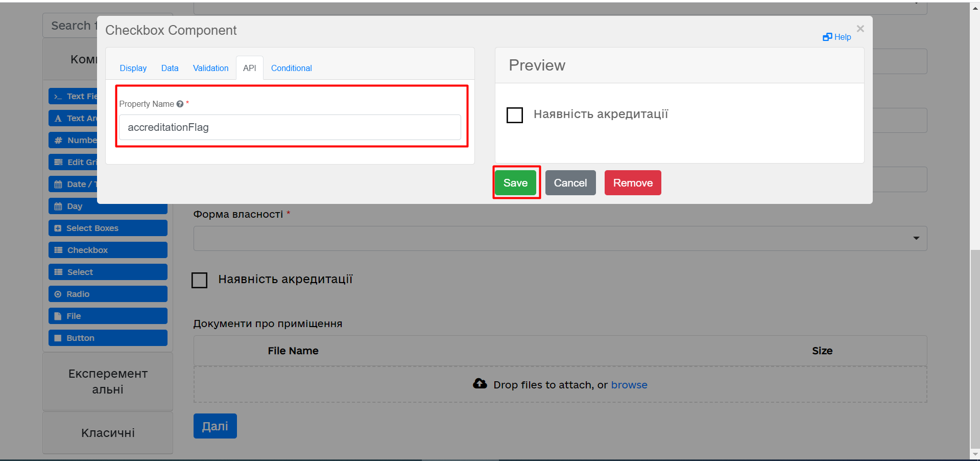Click the Select Boxes plus icon

pos(58,228)
